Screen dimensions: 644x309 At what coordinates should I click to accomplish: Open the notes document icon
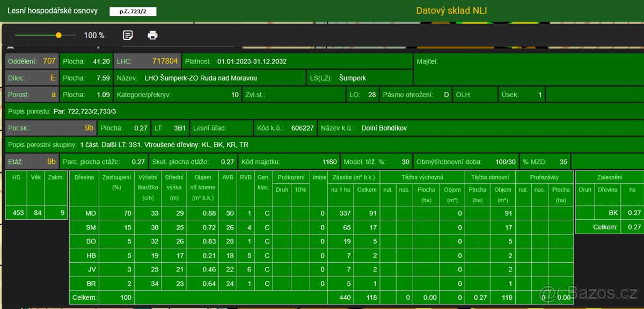click(128, 35)
